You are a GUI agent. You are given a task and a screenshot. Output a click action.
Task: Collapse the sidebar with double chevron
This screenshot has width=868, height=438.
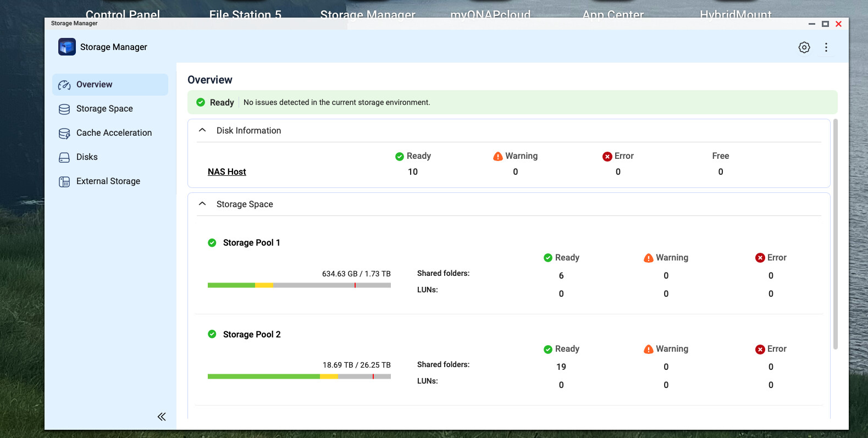[x=162, y=417]
